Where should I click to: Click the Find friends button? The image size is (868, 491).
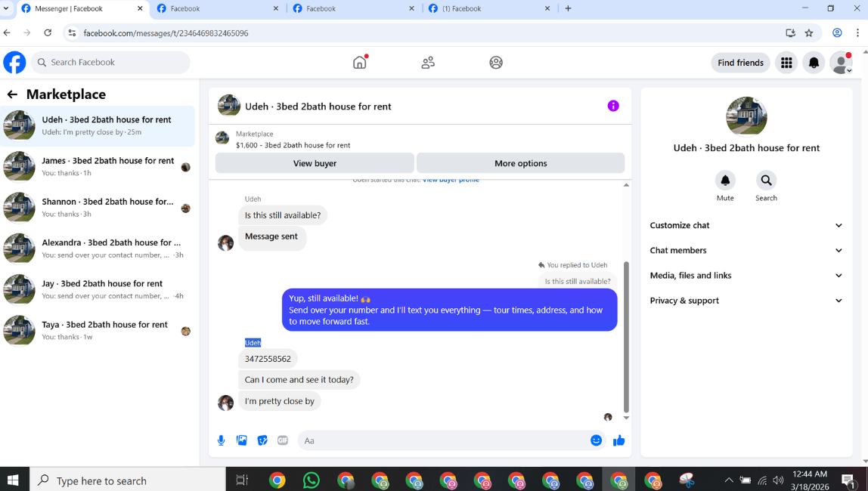[740, 63]
